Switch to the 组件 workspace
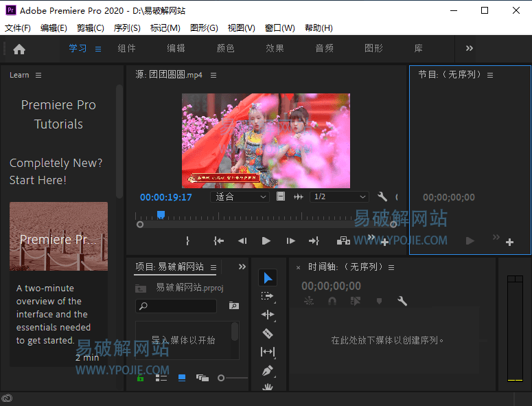This screenshot has height=406, width=532. coord(126,48)
